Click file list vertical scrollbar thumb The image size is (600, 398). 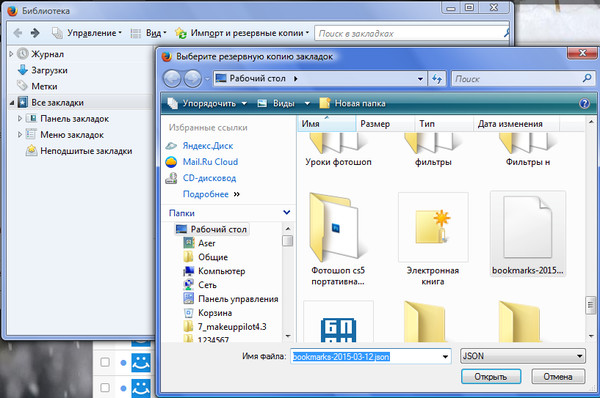tap(591, 305)
